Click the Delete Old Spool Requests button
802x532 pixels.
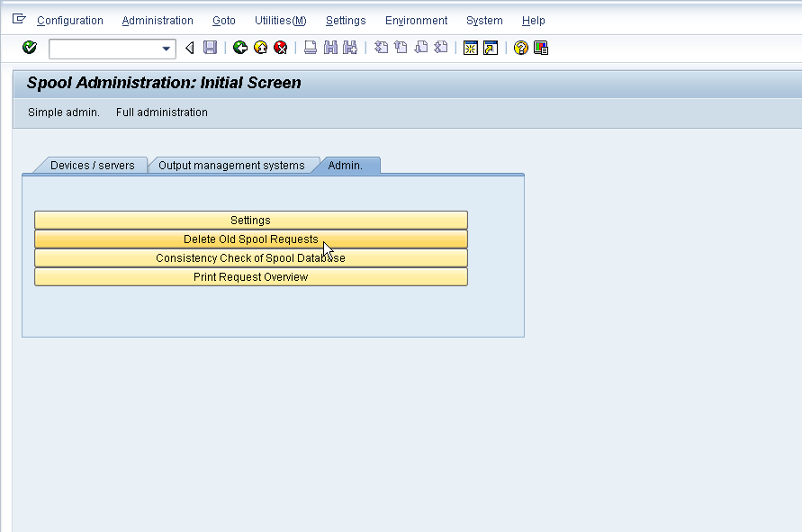point(250,239)
